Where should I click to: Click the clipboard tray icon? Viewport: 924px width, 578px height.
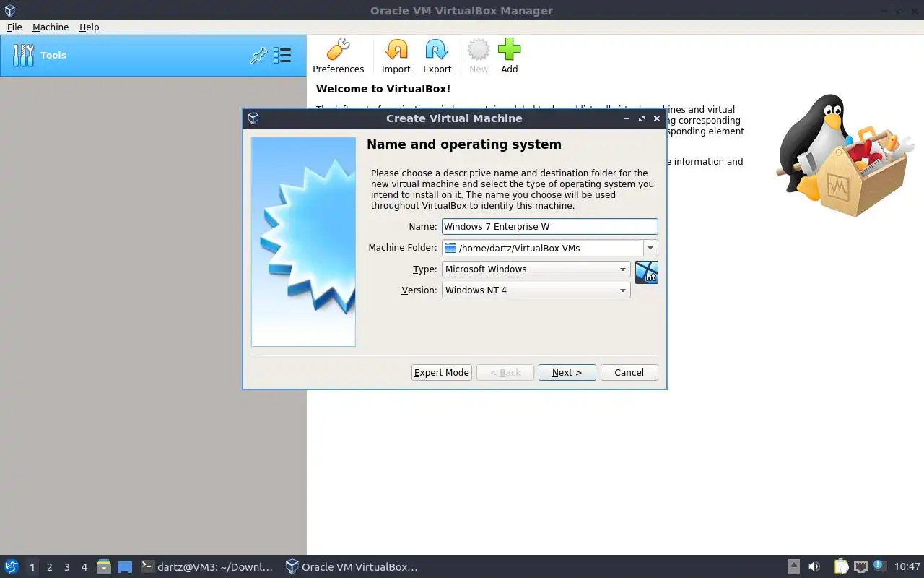[x=841, y=566]
